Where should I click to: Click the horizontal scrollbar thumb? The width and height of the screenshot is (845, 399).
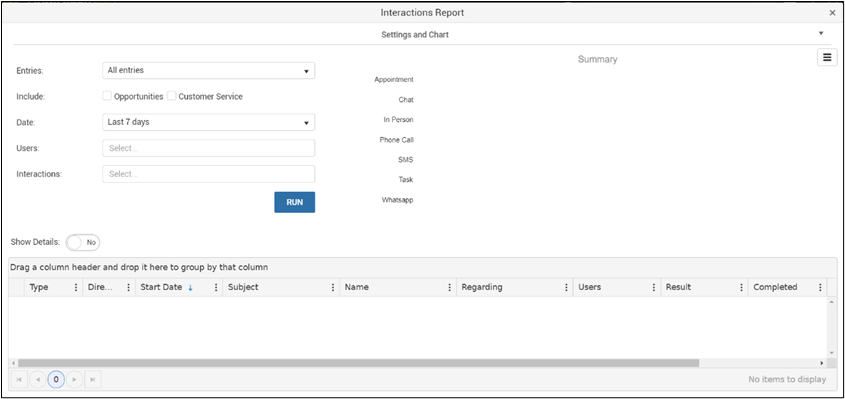coord(358,363)
